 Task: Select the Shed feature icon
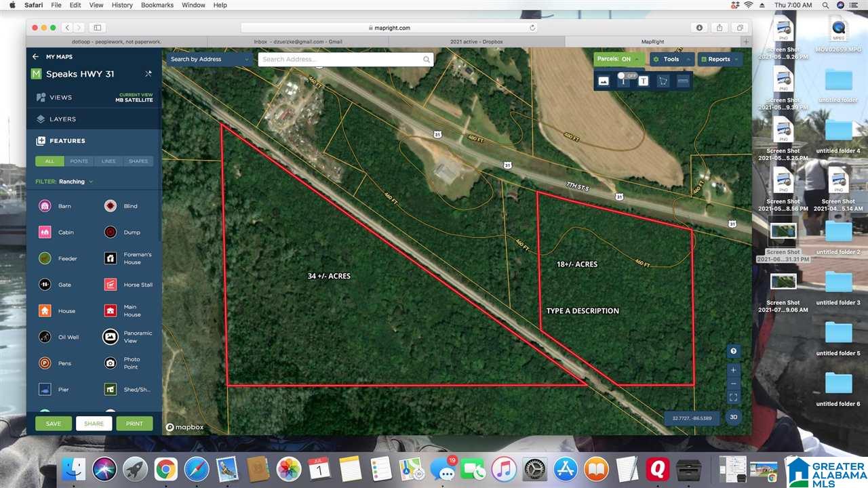point(110,390)
